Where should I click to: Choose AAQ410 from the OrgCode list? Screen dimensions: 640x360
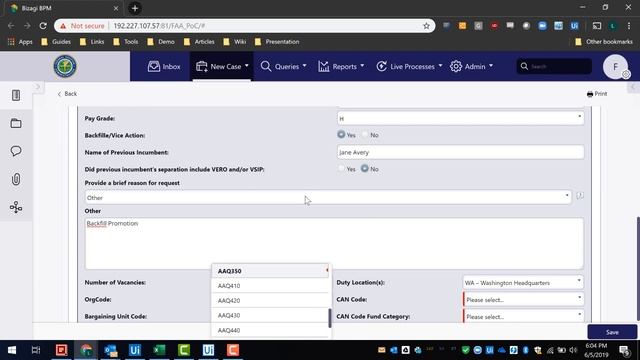pos(270,286)
